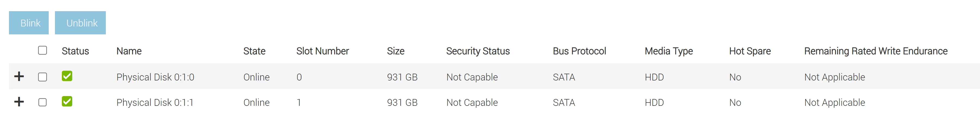Sort table by Size column
This screenshot has height=129, width=980.
(396, 51)
